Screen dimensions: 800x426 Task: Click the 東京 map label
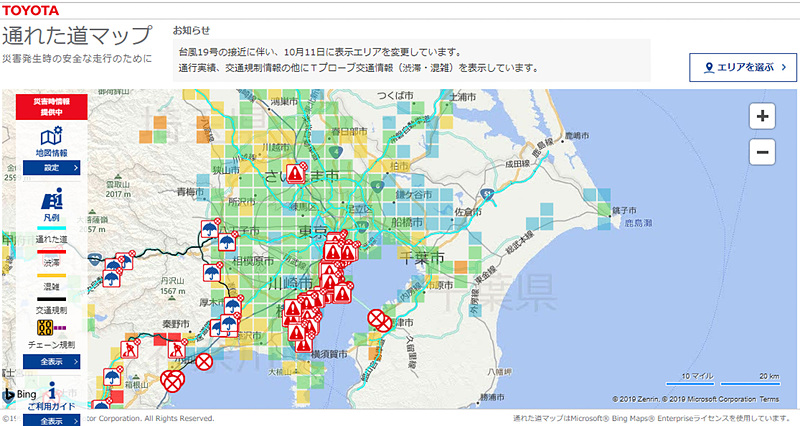313,232
